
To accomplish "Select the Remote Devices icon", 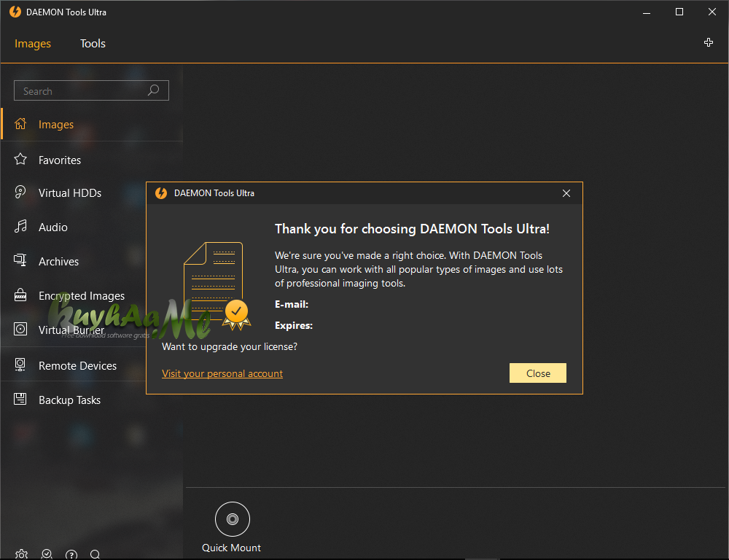I will click(x=20, y=365).
